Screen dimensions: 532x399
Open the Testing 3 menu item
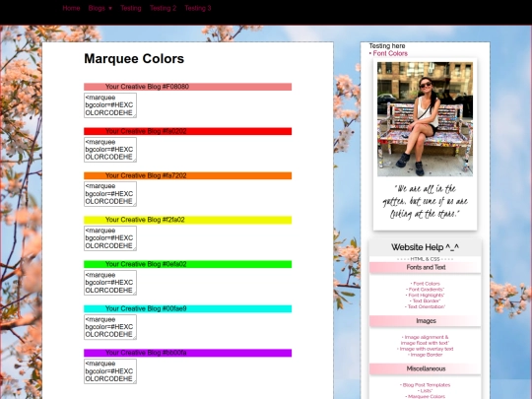pyautogui.click(x=198, y=8)
